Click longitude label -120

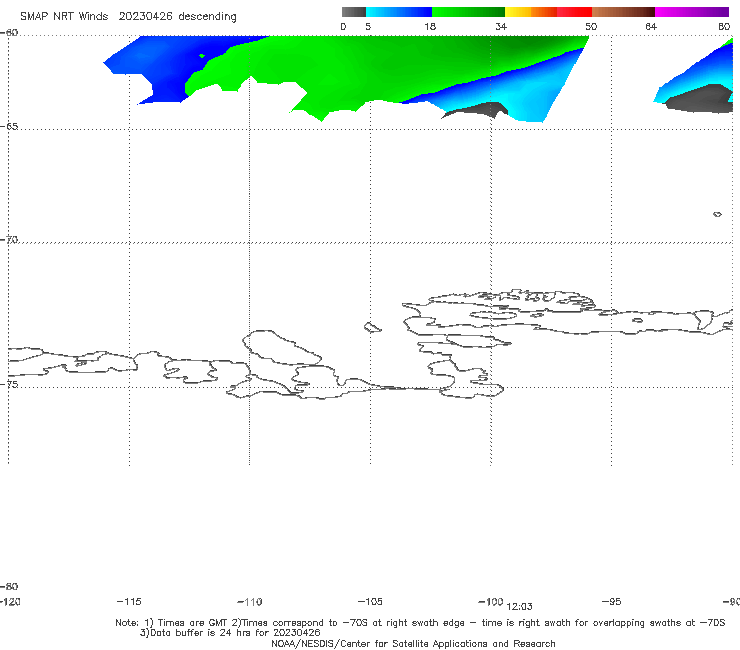tap(10, 601)
